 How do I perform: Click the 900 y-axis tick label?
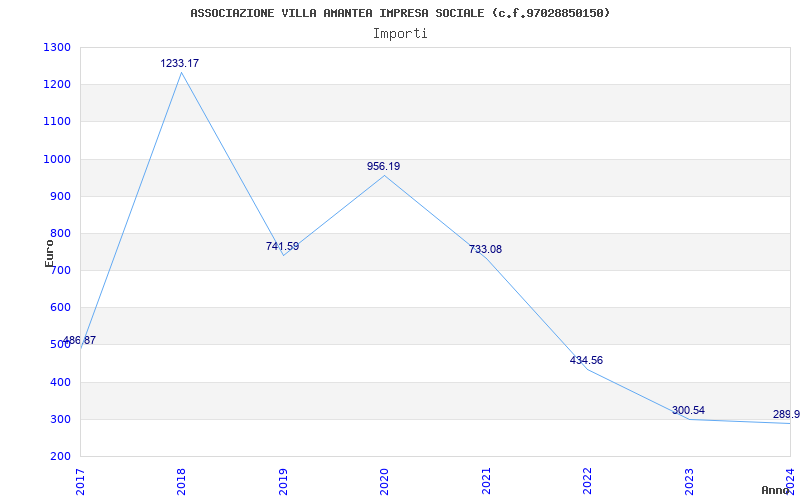[x=60, y=196]
